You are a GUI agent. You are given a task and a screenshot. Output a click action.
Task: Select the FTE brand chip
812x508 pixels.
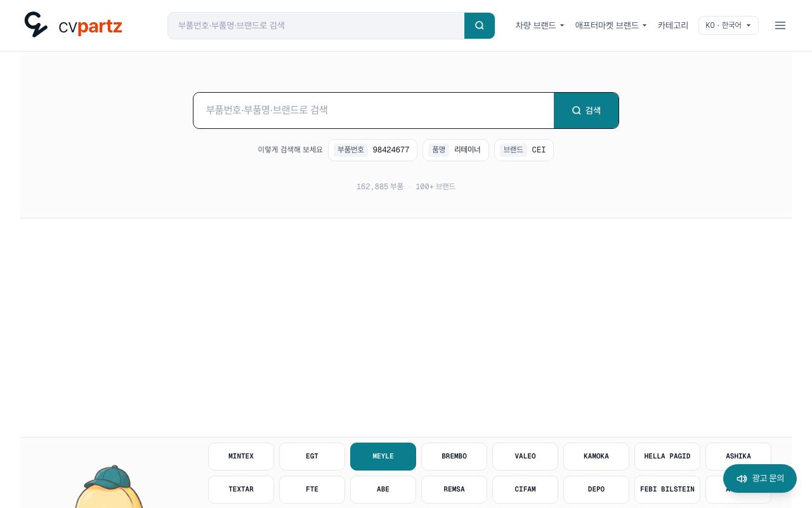pos(312,490)
